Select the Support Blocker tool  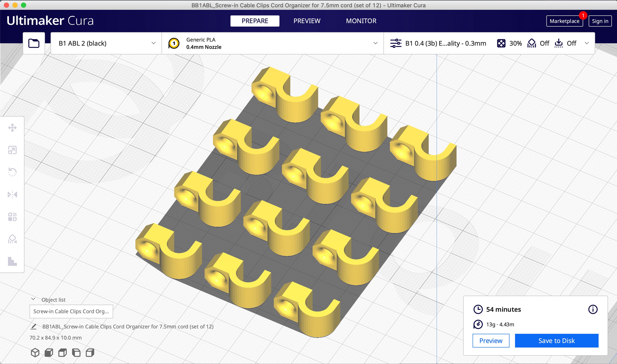click(12, 239)
